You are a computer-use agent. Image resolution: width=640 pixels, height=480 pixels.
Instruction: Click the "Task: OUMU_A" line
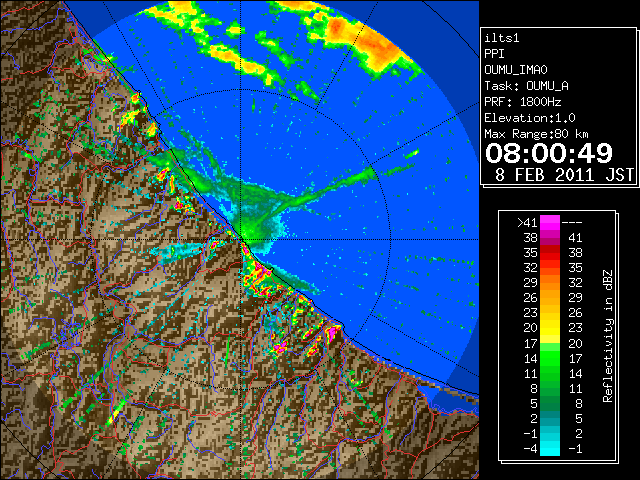[527, 86]
